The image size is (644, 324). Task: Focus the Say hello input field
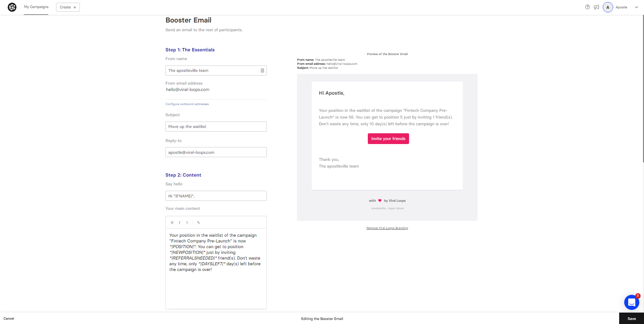coord(216,196)
